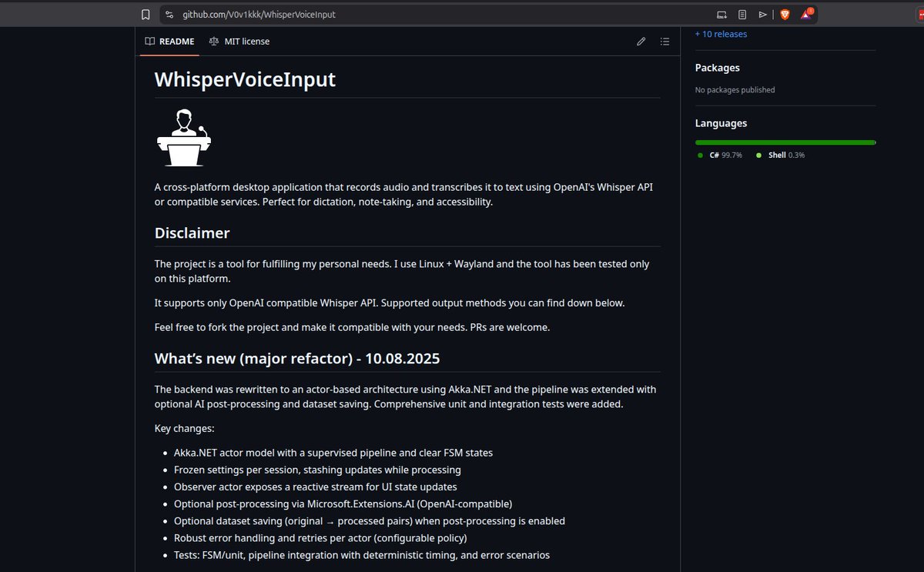Click the share/send arrow icon
The image size is (924, 572).
[x=763, y=14]
